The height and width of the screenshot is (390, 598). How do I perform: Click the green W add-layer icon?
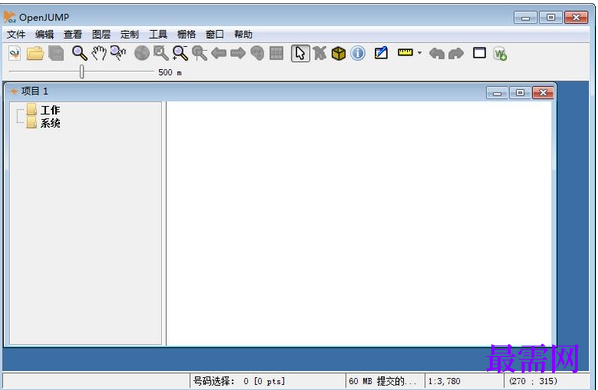click(500, 54)
